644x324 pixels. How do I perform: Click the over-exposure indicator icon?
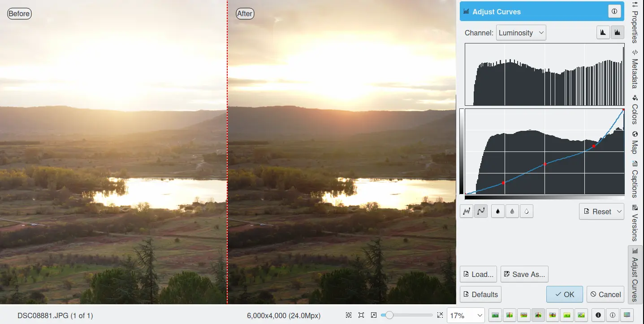(612, 315)
